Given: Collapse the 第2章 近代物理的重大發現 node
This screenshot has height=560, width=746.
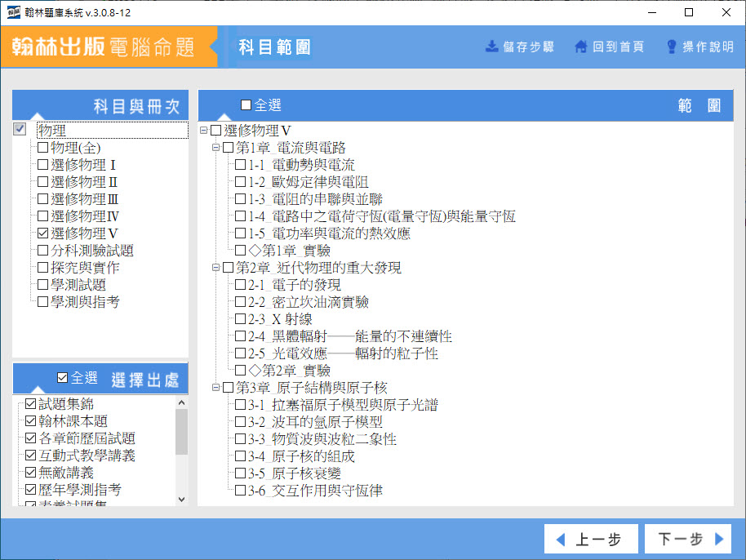Looking at the screenshot, I should (216, 268).
